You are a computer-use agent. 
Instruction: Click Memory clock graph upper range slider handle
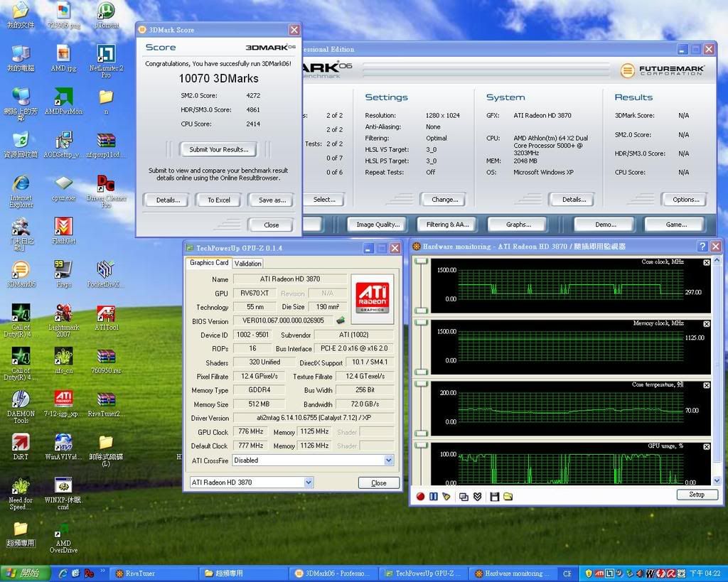pos(421,323)
